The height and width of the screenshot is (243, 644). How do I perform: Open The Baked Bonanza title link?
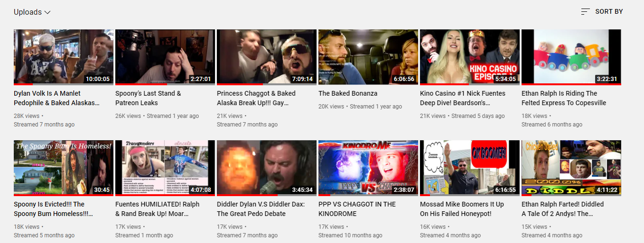point(348,93)
